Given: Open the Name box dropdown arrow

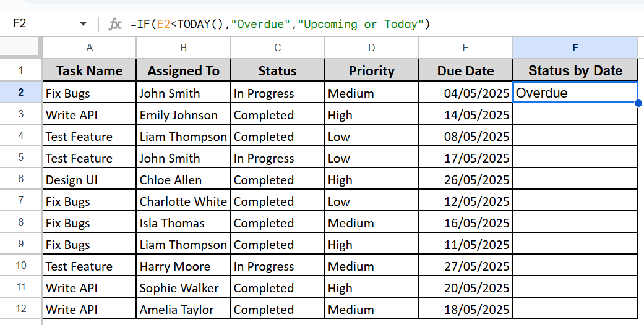Looking at the screenshot, I should pyautogui.click(x=83, y=24).
